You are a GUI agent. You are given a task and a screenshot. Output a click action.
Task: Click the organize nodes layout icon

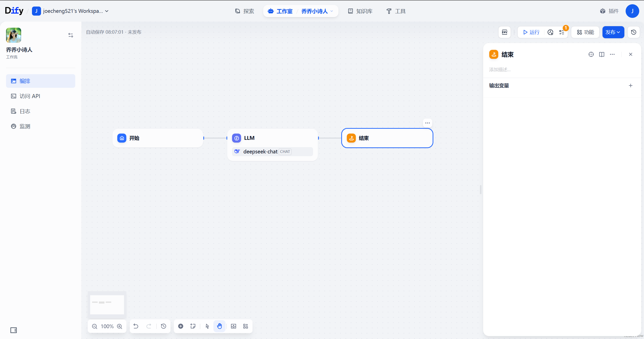click(246, 326)
